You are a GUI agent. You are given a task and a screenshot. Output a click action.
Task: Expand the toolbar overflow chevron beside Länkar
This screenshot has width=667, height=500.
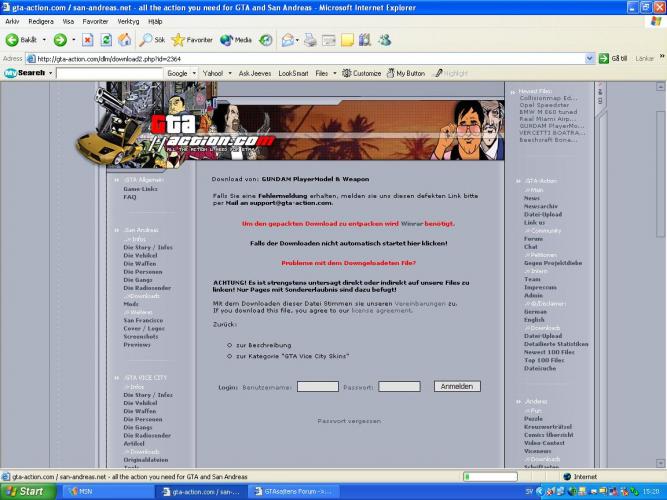click(662, 56)
